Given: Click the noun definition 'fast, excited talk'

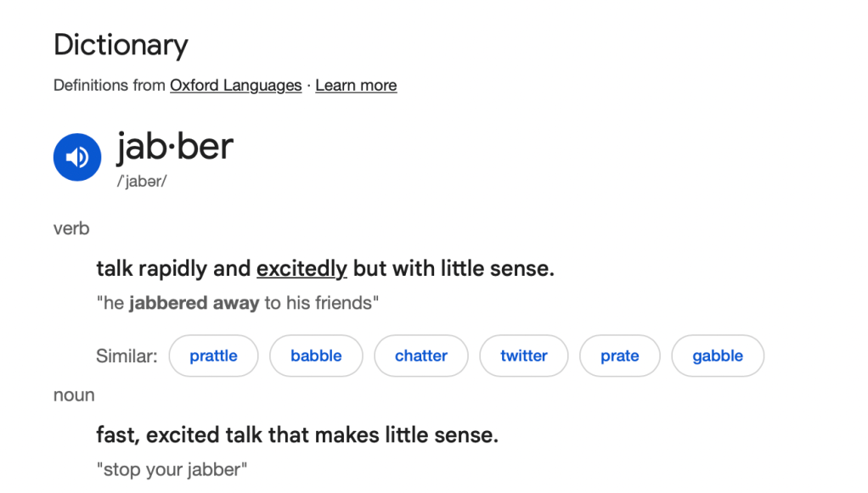Looking at the screenshot, I should (296, 435).
